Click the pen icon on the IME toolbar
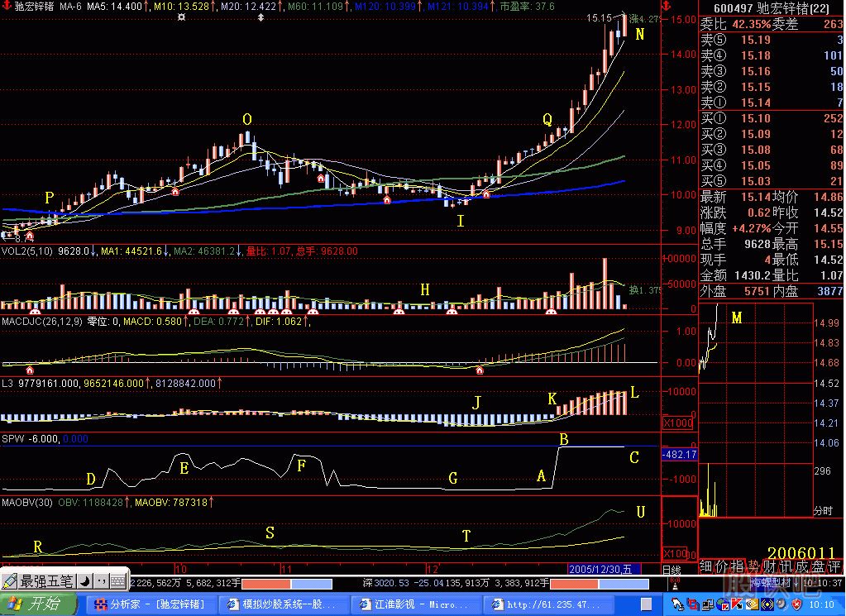The width and height of the screenshot is (846, 616). (x=9, y=581)
